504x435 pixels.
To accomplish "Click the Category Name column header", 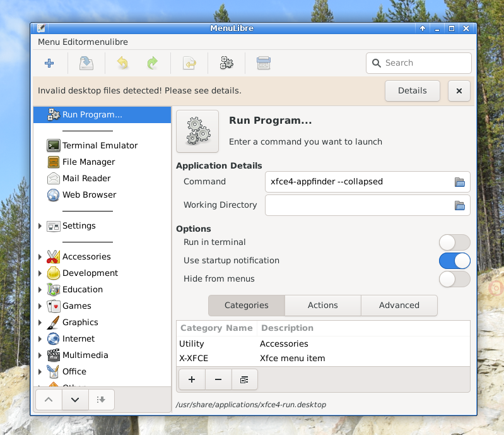I will [x=216, y=328].
